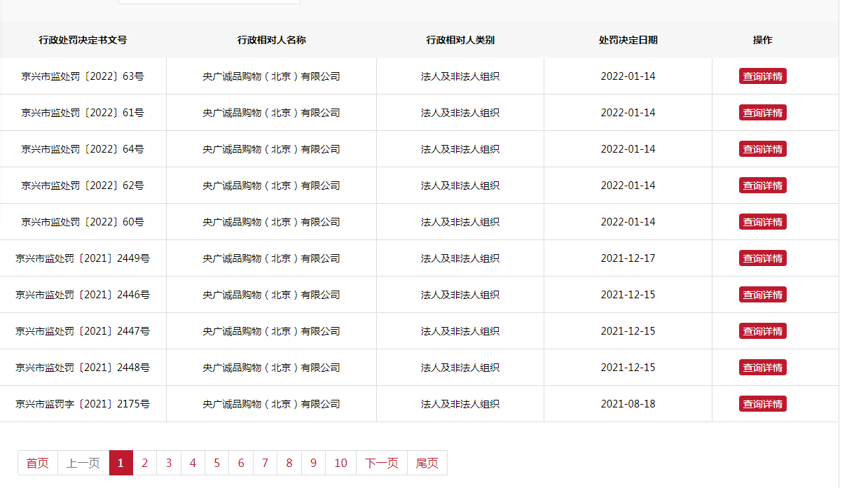Screen dimensions: 868x488
Task: View 查询详情 for 〔2021〕2447号 record
Action: pyautogui.click(x=762, y=331)
